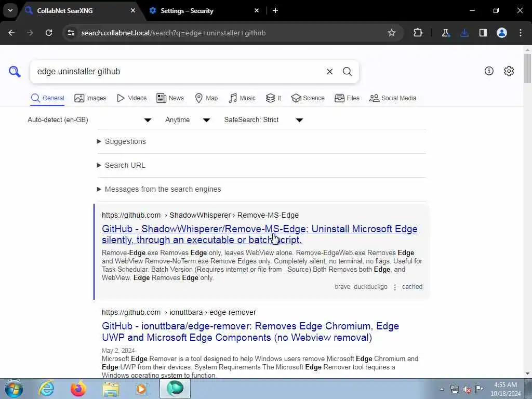Click the scrollbar down arrow
This screenshot has height=399, width=532.
pos(527,374)
